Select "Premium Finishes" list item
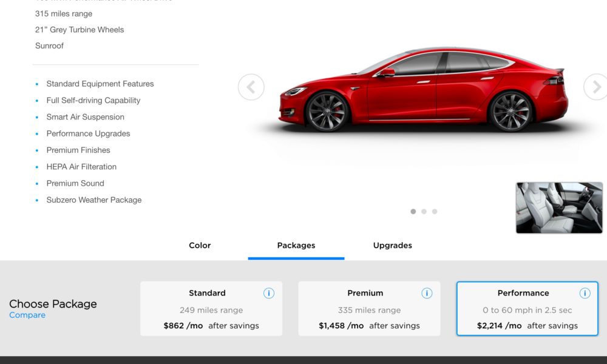 click(78, 150)
